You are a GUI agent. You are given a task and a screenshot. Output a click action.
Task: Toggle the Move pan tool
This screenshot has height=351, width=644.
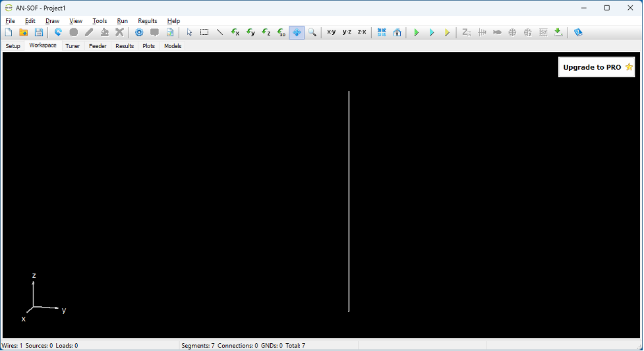[x=297, y=32]
